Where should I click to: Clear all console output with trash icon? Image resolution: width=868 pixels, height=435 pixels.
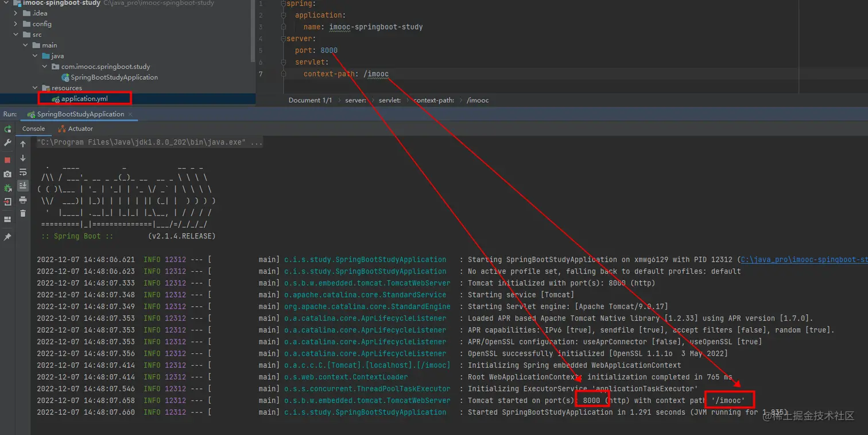tap(23, 214)
